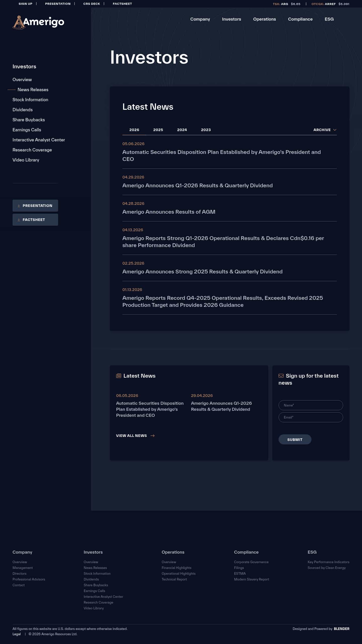Open Interactive Analyst Center in the sidebar
This screenshot has width=362, height=644.
[39, 140]
